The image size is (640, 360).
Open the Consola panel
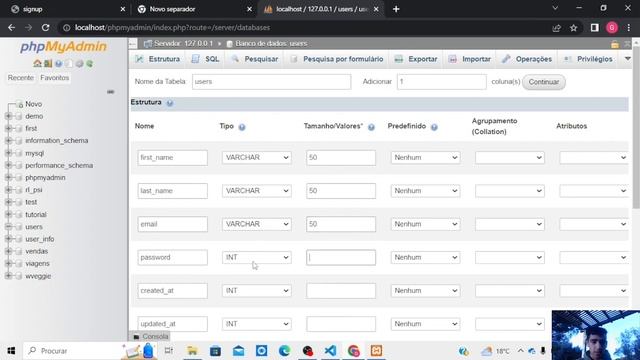pos(150,336)
